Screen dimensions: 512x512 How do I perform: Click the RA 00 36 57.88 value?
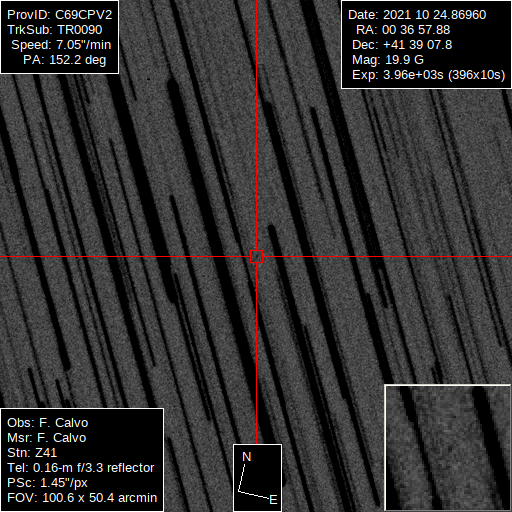click(403, 30)
